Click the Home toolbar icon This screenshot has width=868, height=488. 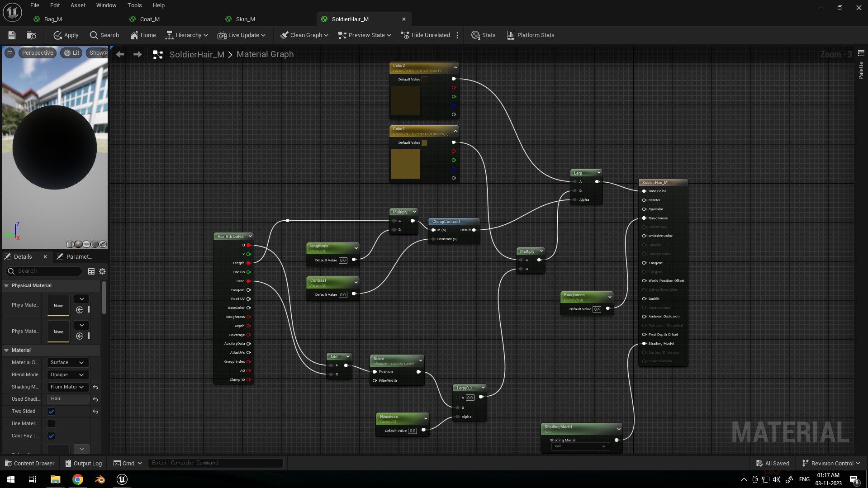[x=143, y=35]
